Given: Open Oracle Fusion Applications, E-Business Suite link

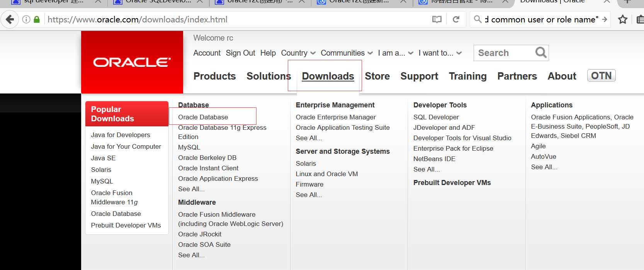Looking at the screenshot, I should (582, 126).
